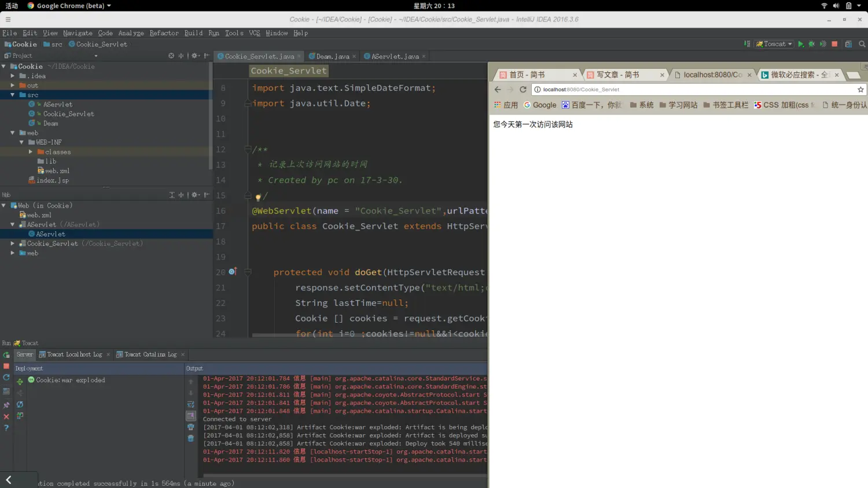Stop the server with red square in top toolbar
Viewport: 868px width, 488px height.
pyautogui.click(x=834, y=44)
